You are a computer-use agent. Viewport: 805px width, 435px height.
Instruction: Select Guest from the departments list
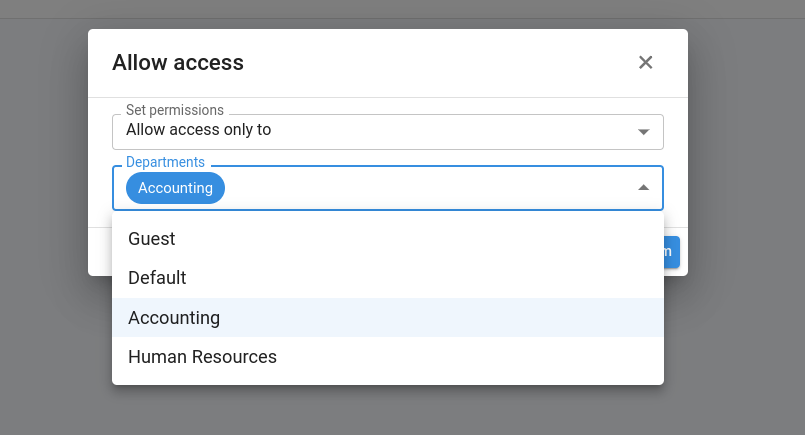click(x=152, y=239)
